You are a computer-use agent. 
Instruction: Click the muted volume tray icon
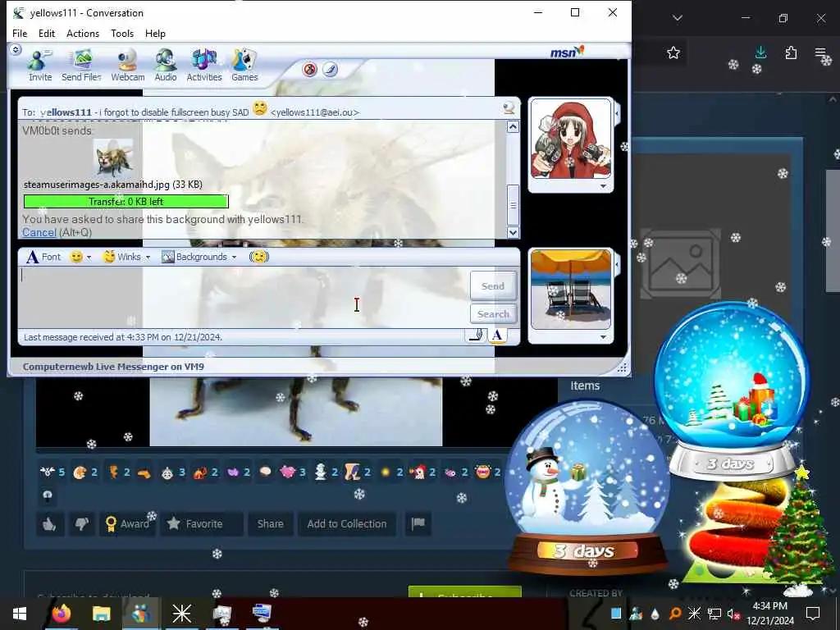[733, 614]
